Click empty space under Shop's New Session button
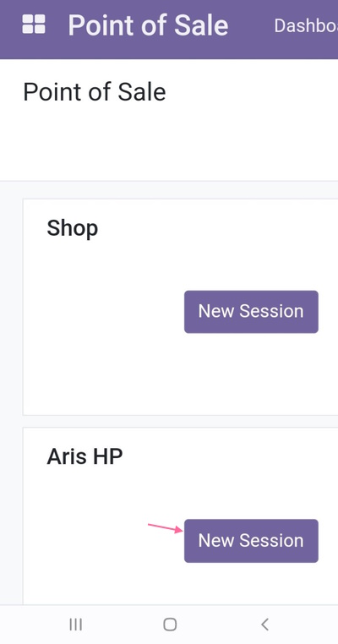Viewport: 338px width, 644px height. pyautogui.click(x=251, y=372)
